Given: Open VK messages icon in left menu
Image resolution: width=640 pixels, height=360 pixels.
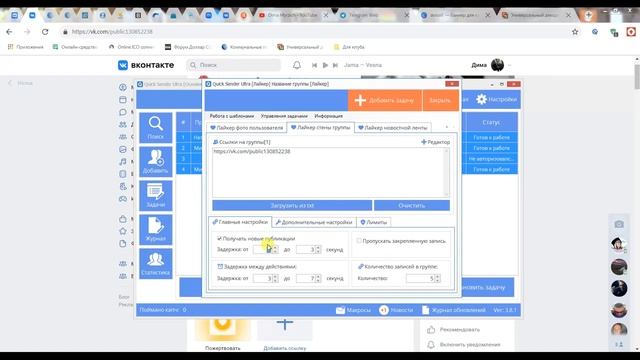Looking at the screenshot, I should point(123,112).
